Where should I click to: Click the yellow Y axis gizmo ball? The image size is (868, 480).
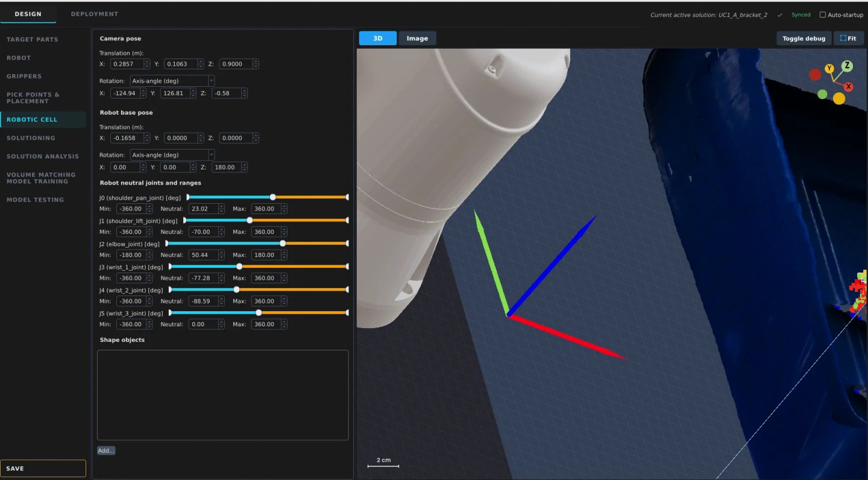[x=829, y=69]
